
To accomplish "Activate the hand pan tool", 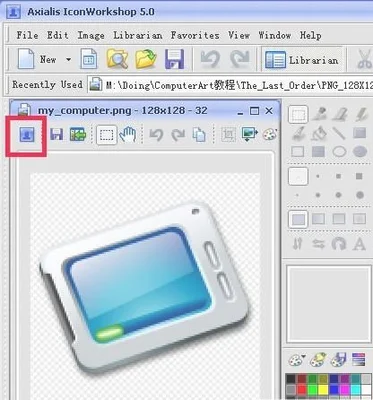I will click(128, 135).
